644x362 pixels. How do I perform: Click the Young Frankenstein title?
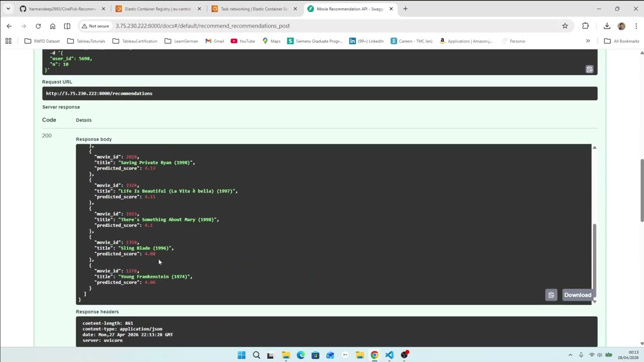[155, 277]
